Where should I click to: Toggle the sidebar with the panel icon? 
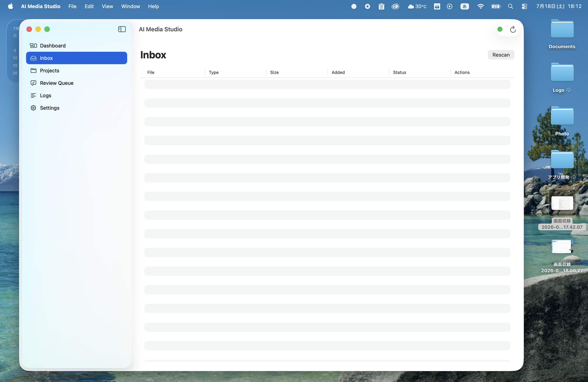122,29
